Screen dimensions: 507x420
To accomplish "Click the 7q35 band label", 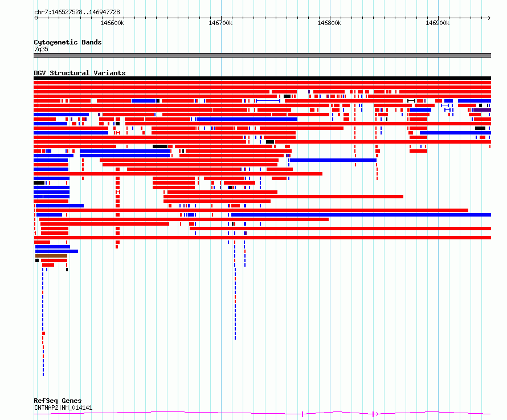I will pyautogui.click(x=41, y=49).
